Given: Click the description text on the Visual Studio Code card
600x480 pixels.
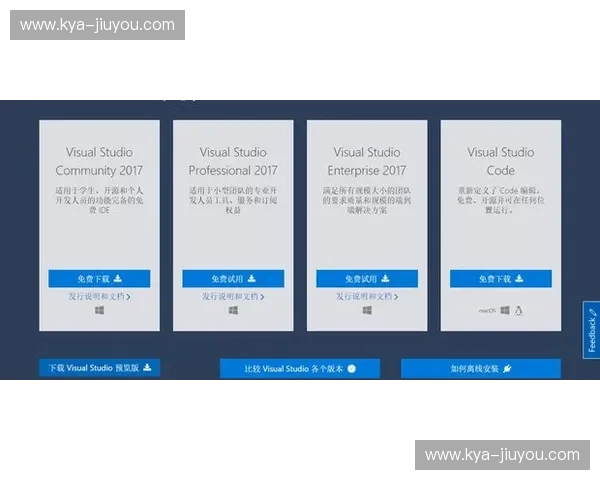Looking at the screenshot, I should click(x=501, y=200).
